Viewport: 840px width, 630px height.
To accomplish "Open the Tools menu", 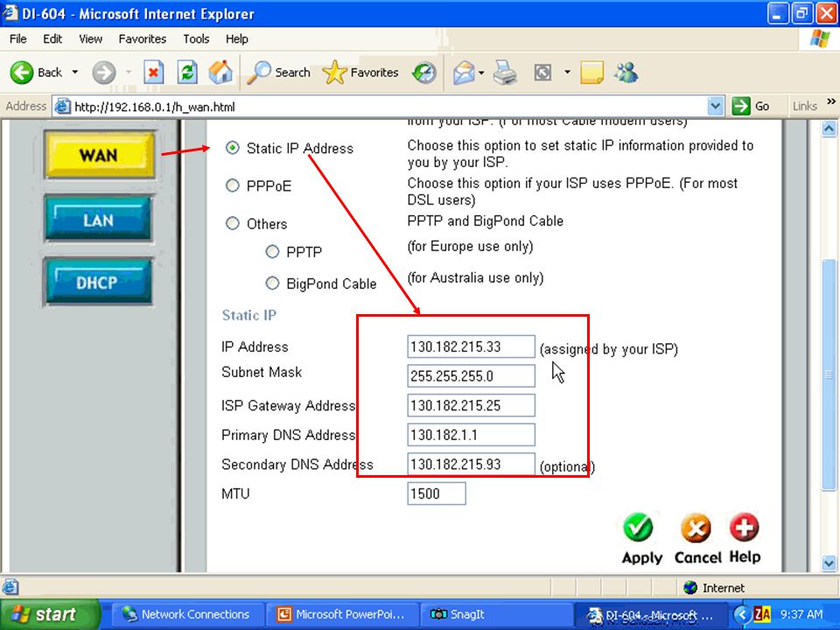I will (x=196, y=39).
